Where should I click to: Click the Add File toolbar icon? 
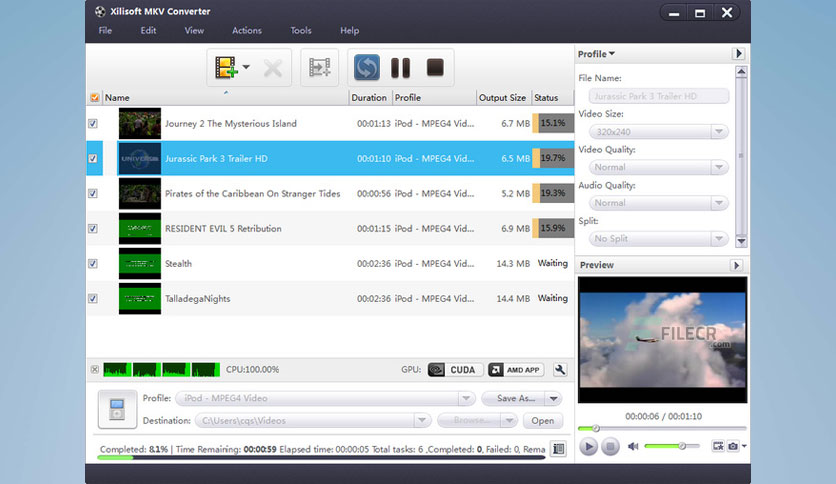226,68
